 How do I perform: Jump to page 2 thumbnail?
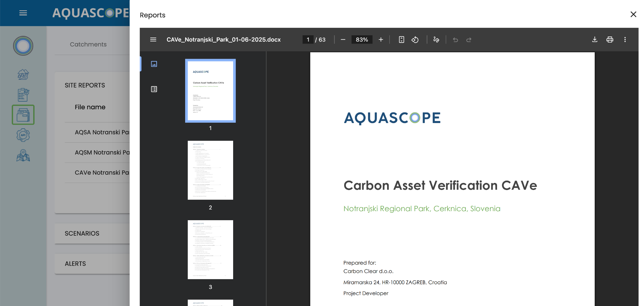(210, 170)
